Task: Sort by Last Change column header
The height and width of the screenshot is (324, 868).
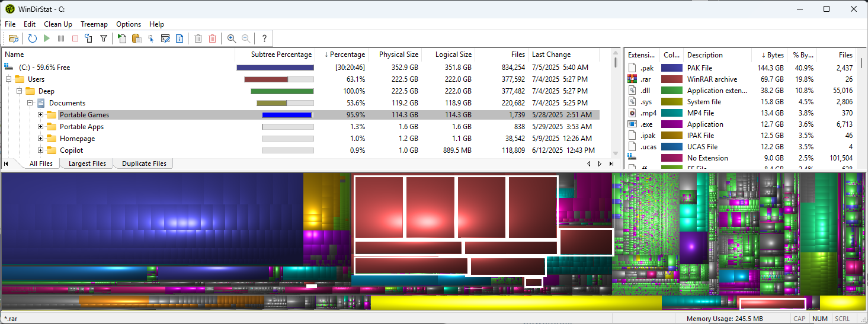Action: coord(563,54)
